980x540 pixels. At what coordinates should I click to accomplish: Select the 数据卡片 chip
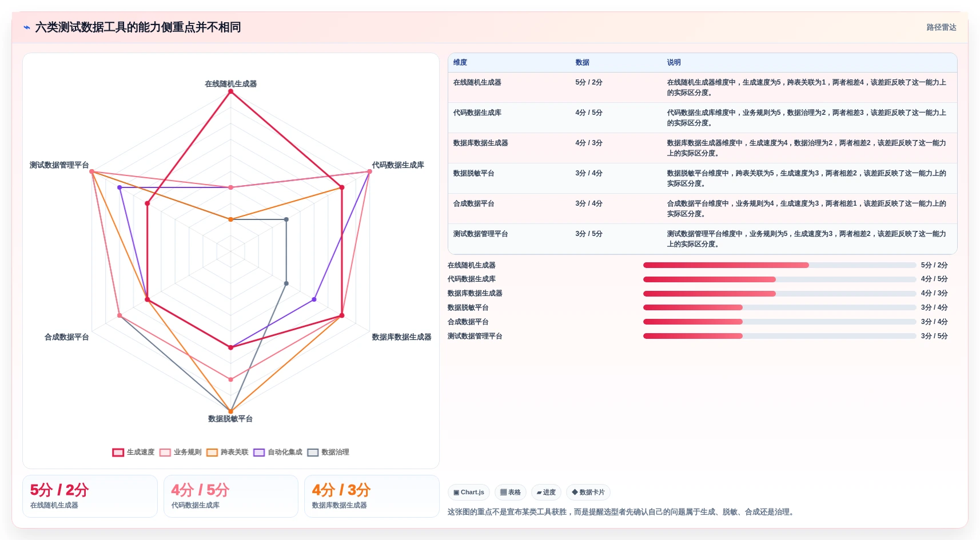[588, 492]
